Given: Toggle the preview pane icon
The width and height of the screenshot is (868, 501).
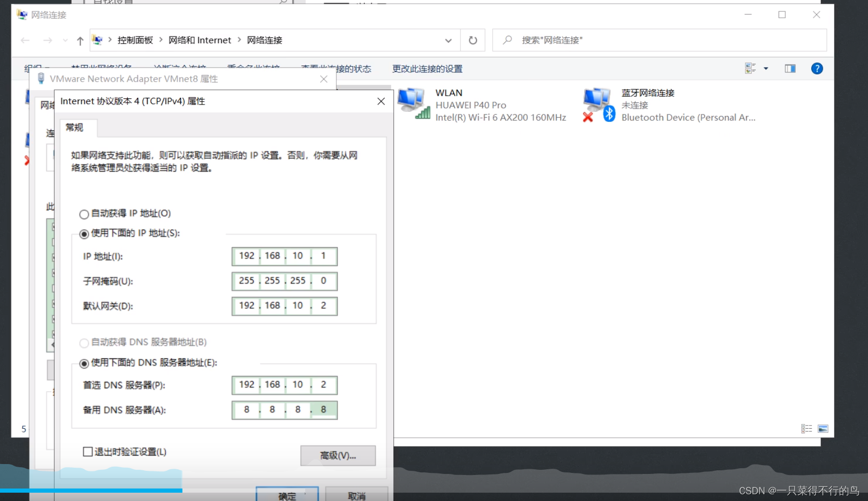Looking at the screenshot, I should (x=790, y=68).
